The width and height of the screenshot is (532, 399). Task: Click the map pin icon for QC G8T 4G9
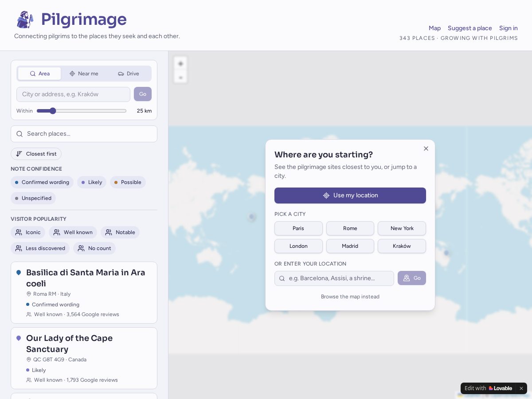(x=29, y=360)
